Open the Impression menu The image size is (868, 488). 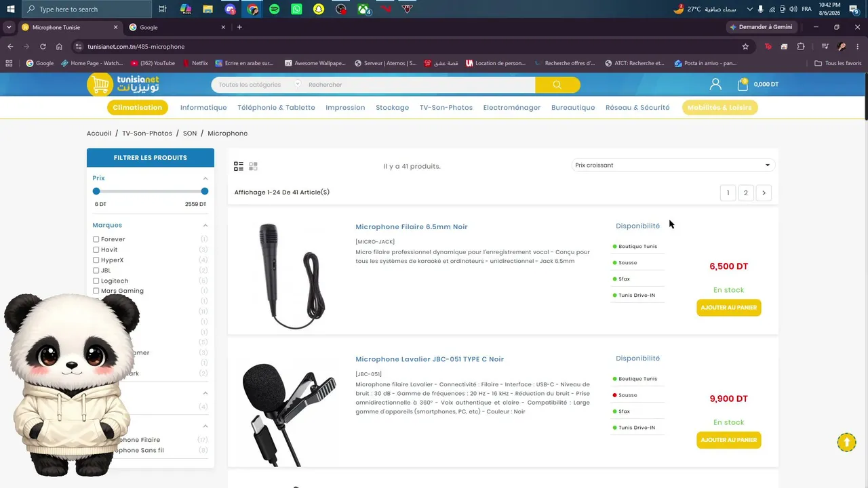(345, 107)
